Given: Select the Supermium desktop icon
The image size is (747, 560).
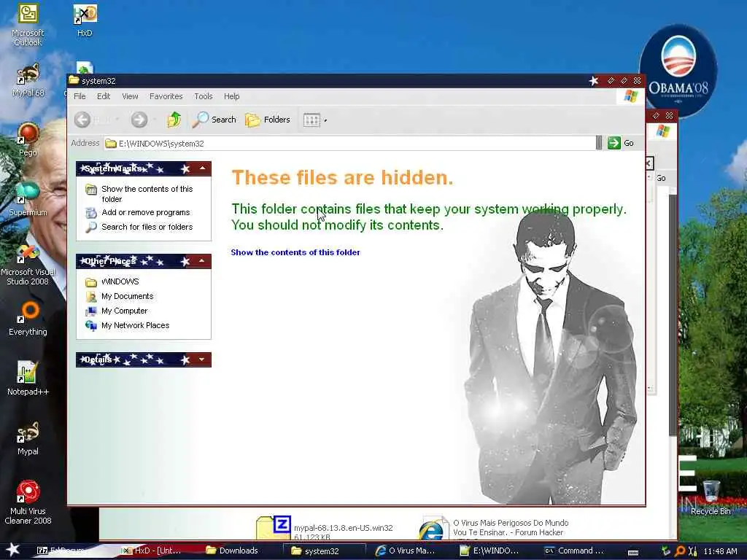Looking at the screenshot, I should click(x=28, y=199).
